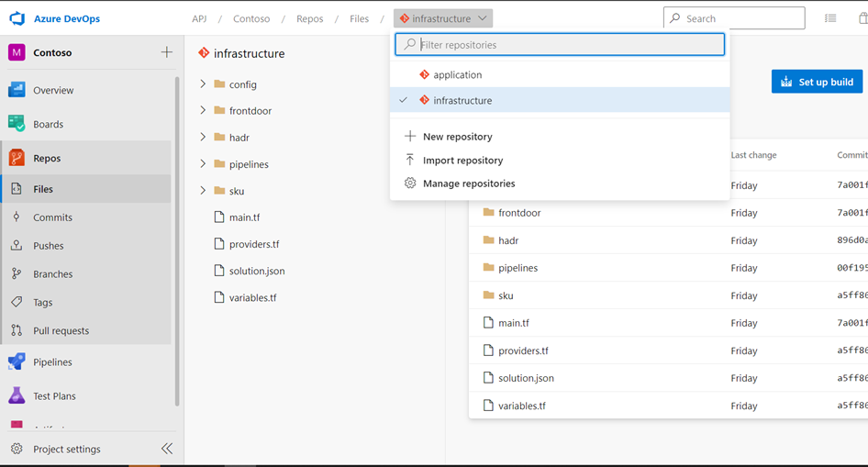Open the Tags section
The height and width of the screenshot is (467, 868).
42,303
